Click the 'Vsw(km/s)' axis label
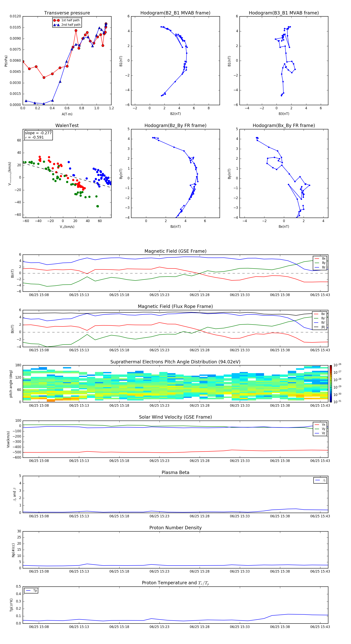The height and width of the screenshot is (644, 351). pyautogui.click(x=8, y=439)
